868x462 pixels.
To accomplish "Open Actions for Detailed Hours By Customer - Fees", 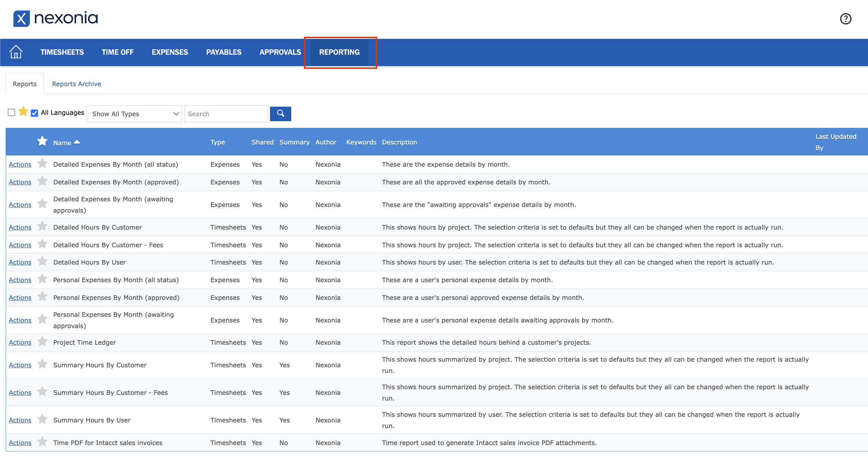I will (x=20, y=245).
